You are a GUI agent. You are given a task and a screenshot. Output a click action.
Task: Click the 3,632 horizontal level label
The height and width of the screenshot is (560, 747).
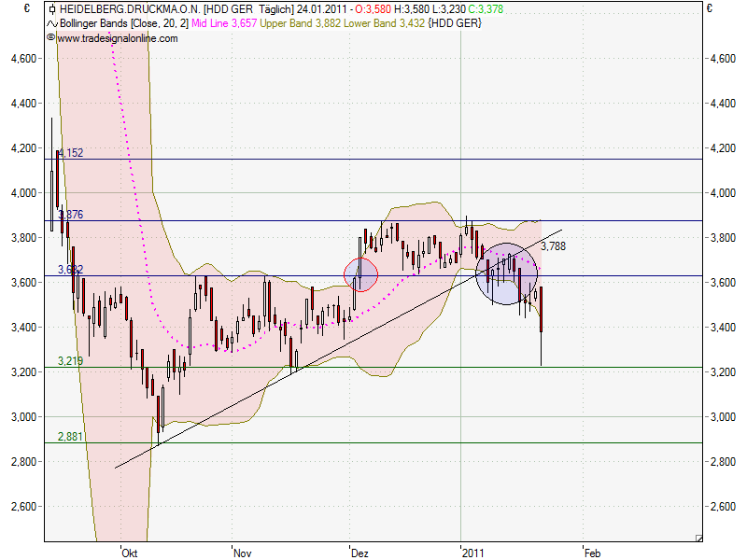(71, 270)
